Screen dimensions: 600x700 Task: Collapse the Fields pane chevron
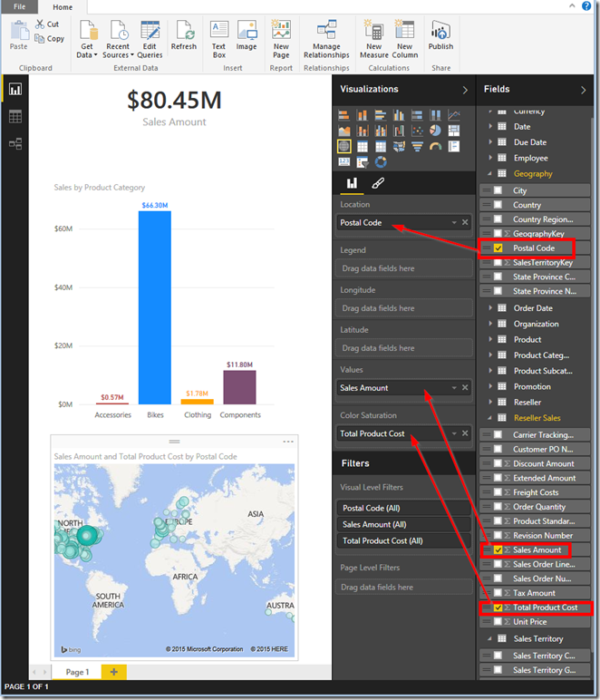point(583,90)
